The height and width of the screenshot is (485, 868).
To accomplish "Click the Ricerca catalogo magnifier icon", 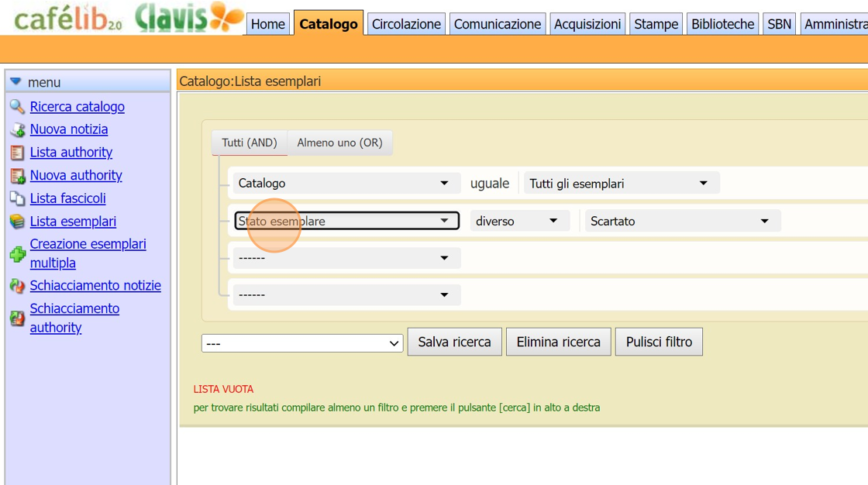I will (17, 106).
